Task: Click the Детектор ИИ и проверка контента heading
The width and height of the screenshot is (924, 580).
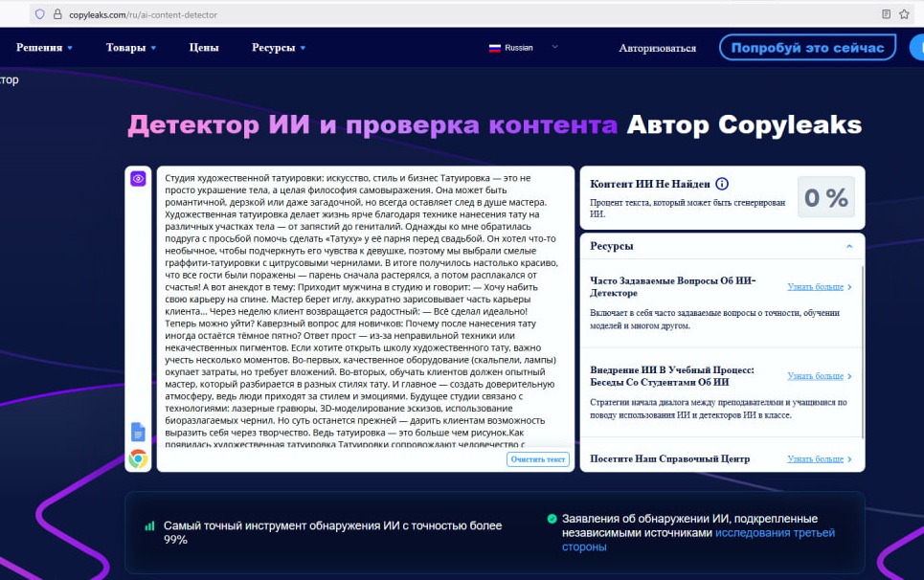Action: click(372, 124)
